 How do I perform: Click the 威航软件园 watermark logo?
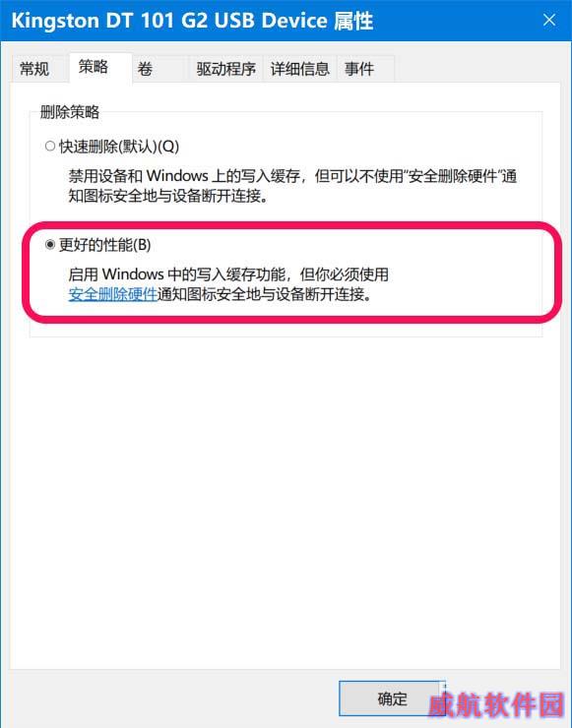coord(496,704)
